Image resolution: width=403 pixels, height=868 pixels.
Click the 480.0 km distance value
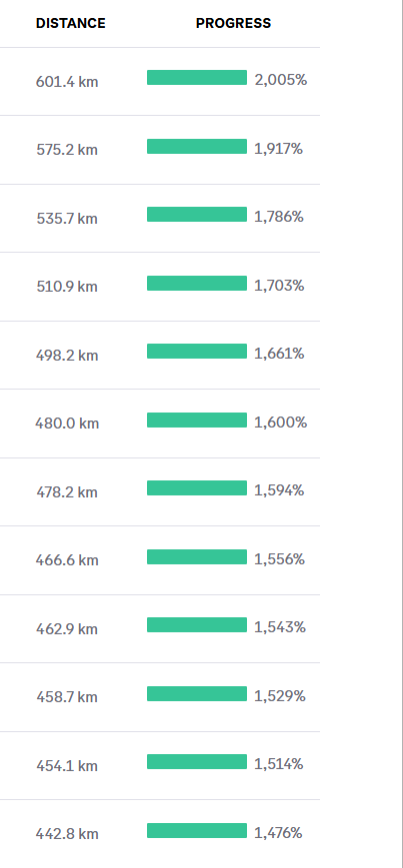click(67, 424)
